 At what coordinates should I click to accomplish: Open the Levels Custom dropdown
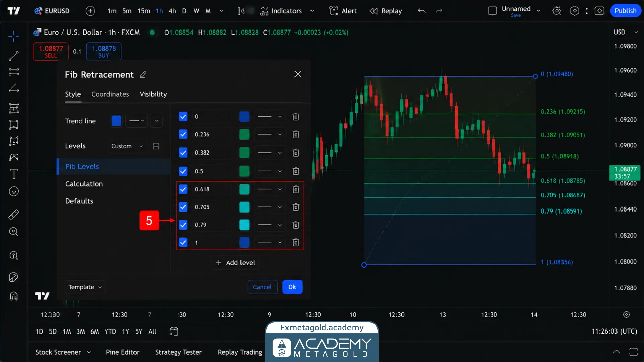click(x=127, y=146)
